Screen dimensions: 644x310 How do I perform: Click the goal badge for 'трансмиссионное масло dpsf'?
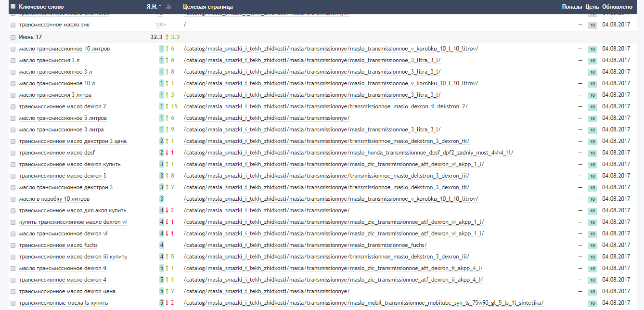[592, 153]
